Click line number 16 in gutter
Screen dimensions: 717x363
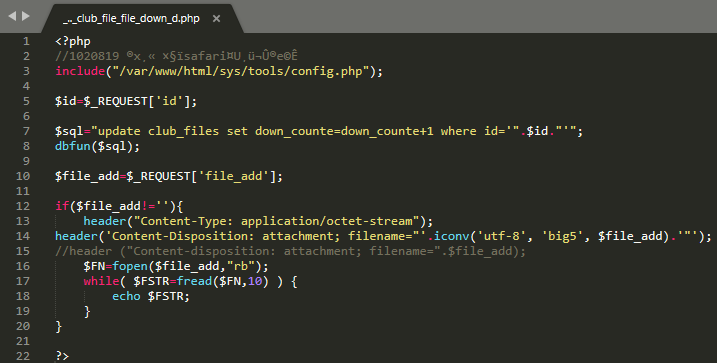[23, 266]
